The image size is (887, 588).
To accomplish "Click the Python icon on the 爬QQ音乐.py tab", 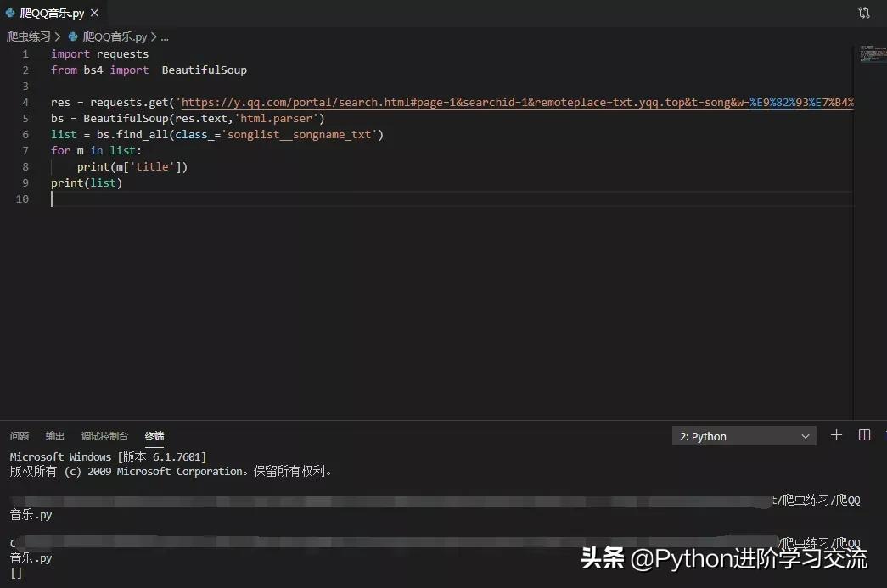I will (10, 13).
